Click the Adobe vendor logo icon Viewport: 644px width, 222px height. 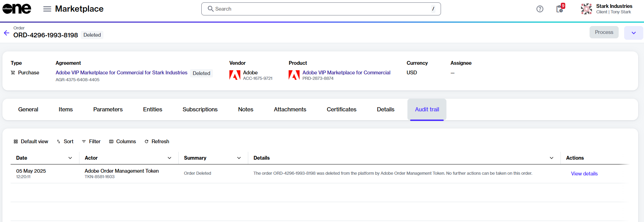235,75
